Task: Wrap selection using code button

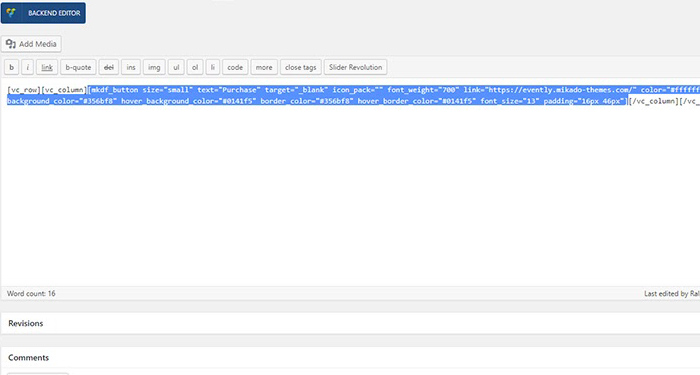Action: [x=235, y=67]
